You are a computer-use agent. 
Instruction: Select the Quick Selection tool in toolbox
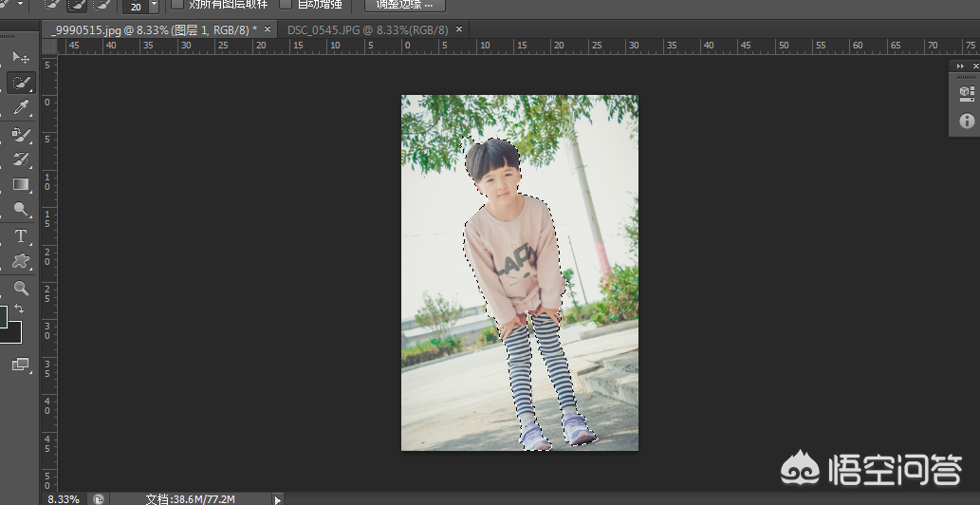tap(20, 84)
